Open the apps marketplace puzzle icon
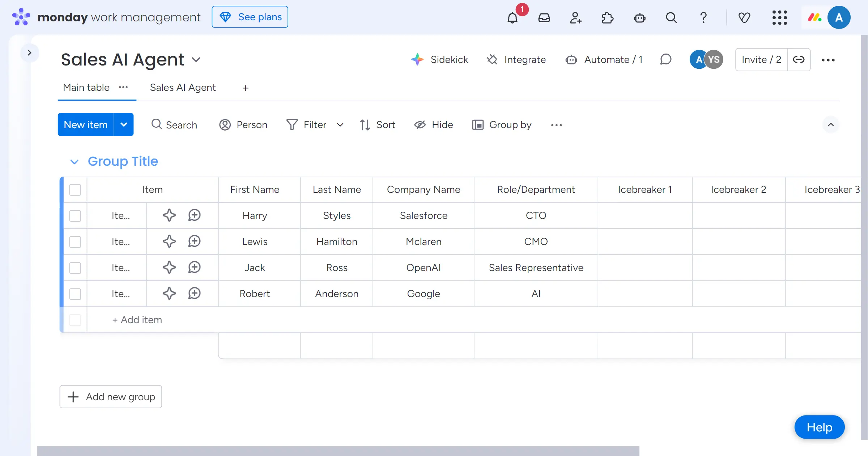The height and width of the screenshot is (456, 868). [607, 17]
